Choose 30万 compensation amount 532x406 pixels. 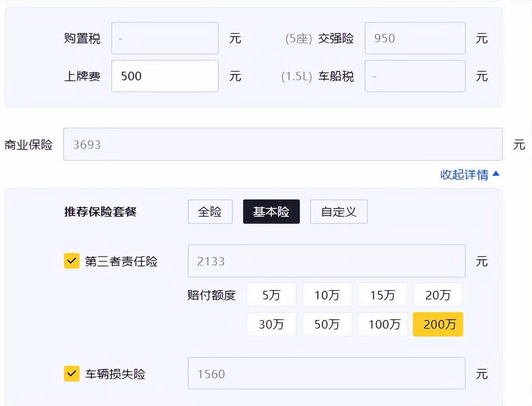click(x=271, y=324)
